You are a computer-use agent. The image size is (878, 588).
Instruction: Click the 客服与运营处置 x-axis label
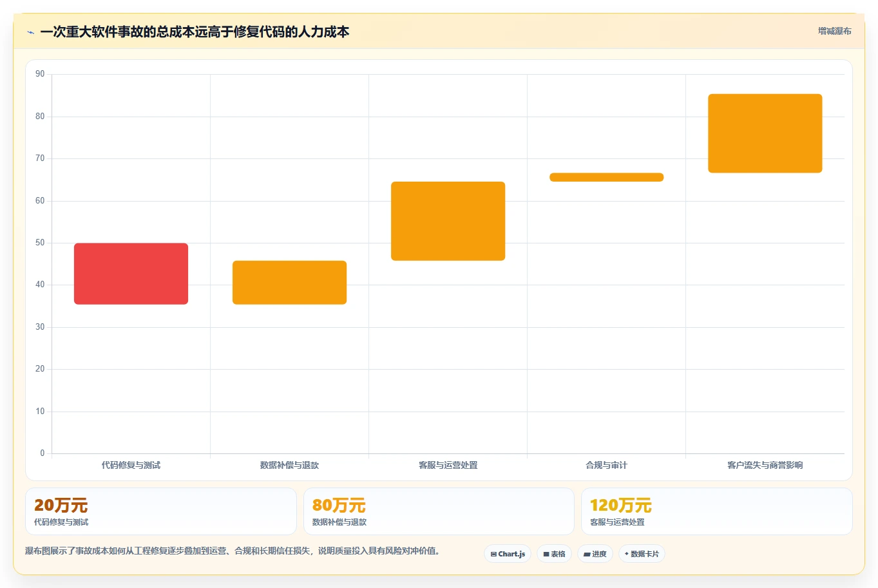(x=448, y=465)
